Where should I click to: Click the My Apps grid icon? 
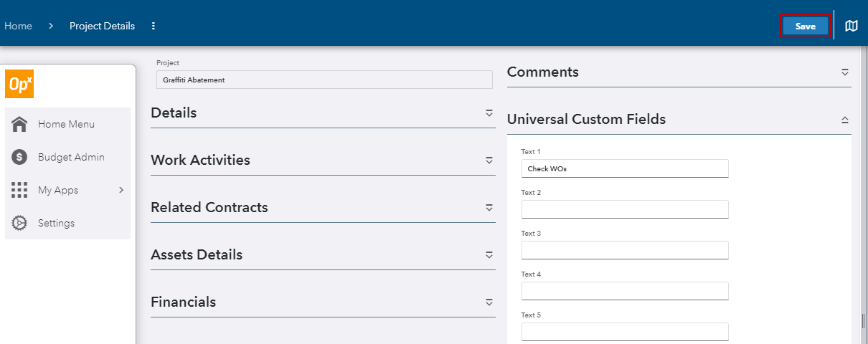point(20,190)
